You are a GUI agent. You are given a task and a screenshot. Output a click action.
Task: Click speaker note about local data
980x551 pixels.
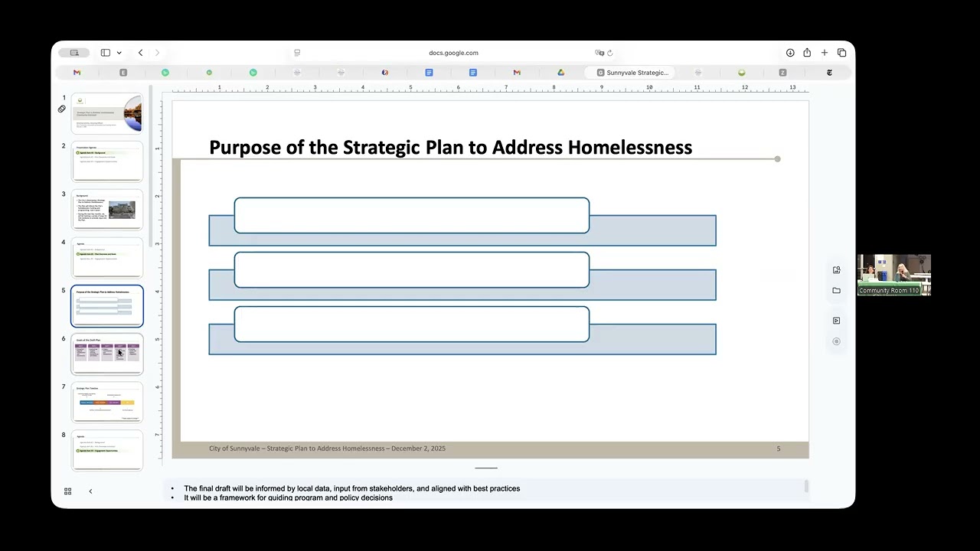point(352,488)
